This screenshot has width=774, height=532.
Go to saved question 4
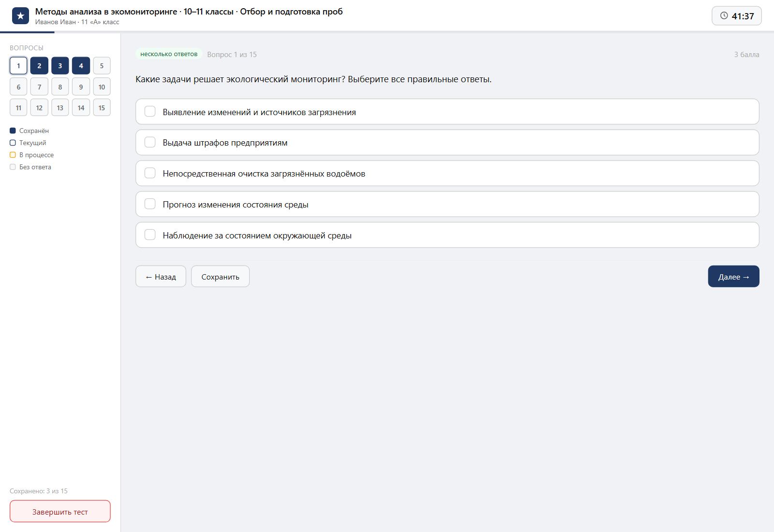click(x=81, y=66)
